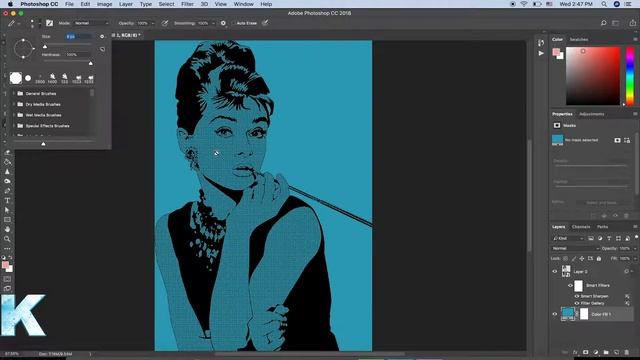
Task: Click the Color Fill 1 layer thumbnail
Action: (568, 314)
